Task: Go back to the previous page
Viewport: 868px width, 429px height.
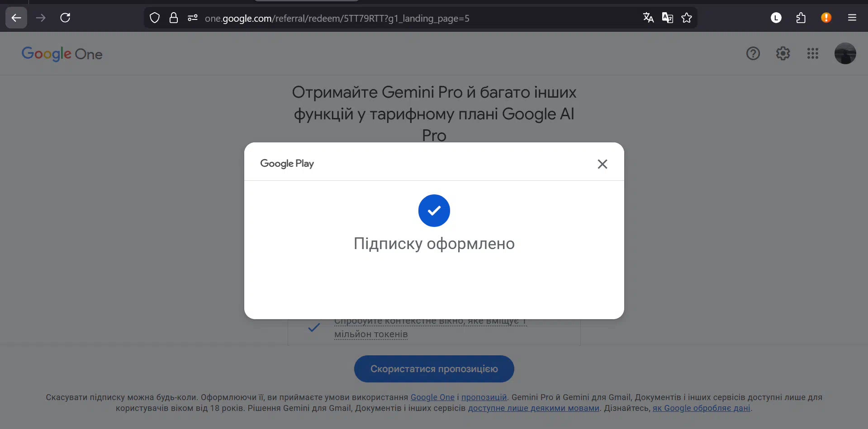Action: [x=16, y=18]
